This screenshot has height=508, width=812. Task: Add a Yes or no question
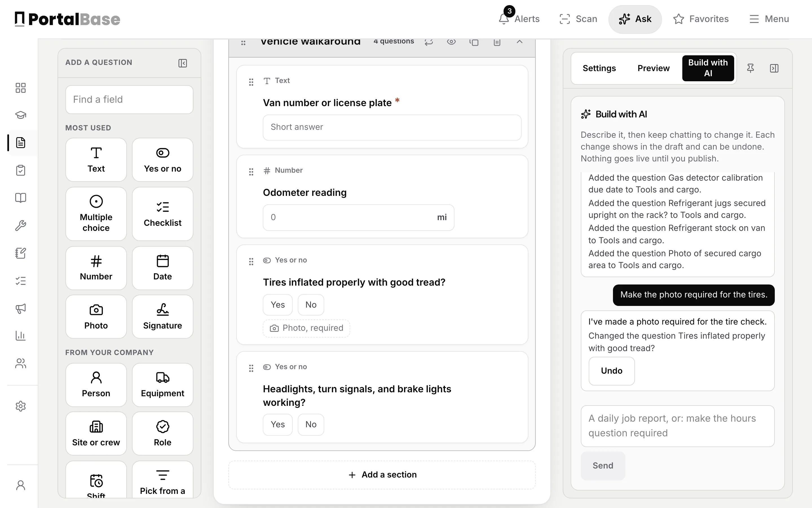[162, 159]
